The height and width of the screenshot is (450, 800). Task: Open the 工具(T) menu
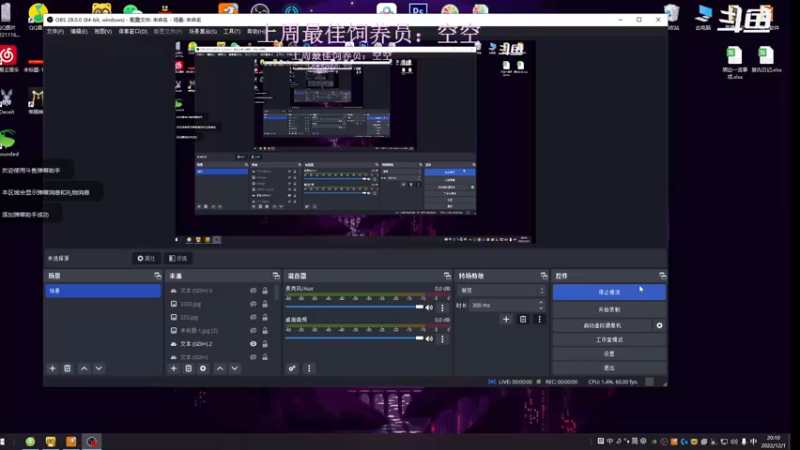(232, 32)
